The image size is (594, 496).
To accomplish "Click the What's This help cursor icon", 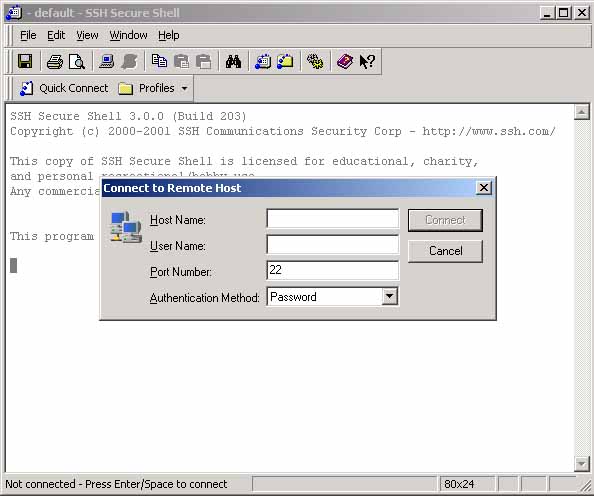I will 367,61.
